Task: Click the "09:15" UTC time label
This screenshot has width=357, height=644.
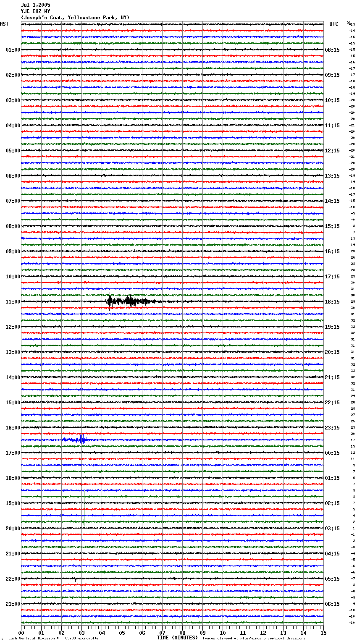Action: [332, 75]
